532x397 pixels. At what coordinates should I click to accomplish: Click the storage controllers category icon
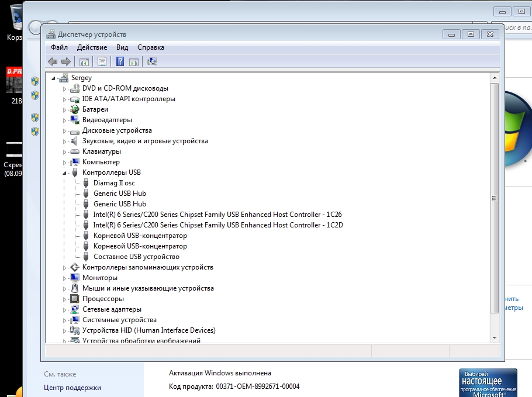[75, 267]
